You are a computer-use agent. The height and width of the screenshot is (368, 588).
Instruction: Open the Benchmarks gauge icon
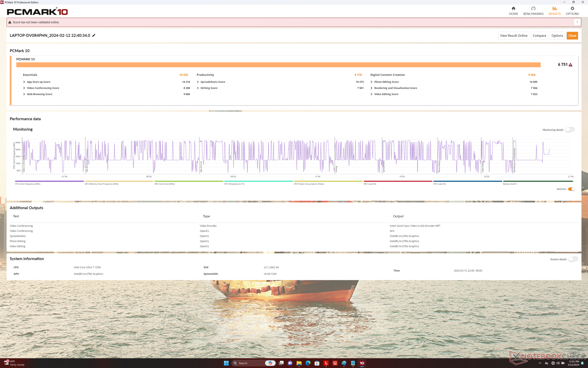tap(533, 9)
